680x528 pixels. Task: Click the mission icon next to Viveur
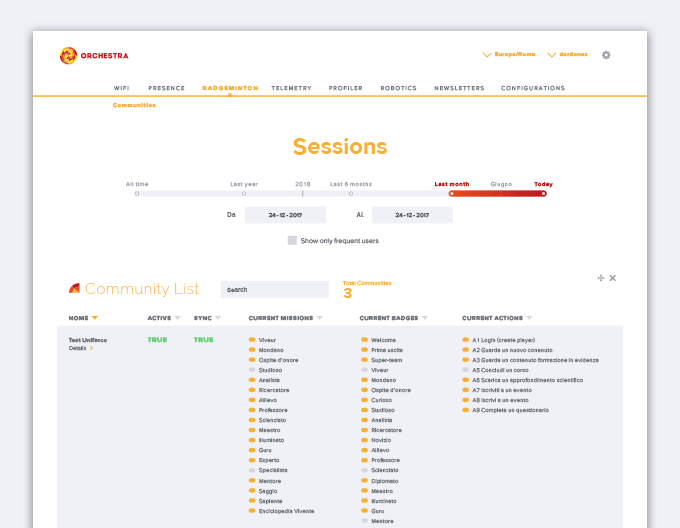(x=253, y=340)
